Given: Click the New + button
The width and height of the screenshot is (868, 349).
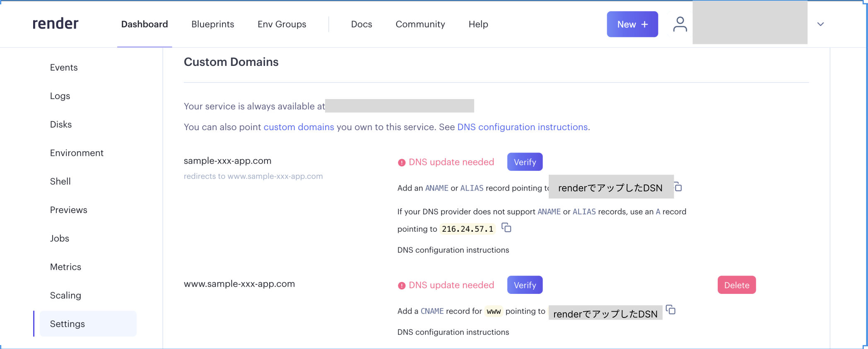Looking at the screenshot, I should click(x=632, y=24).
